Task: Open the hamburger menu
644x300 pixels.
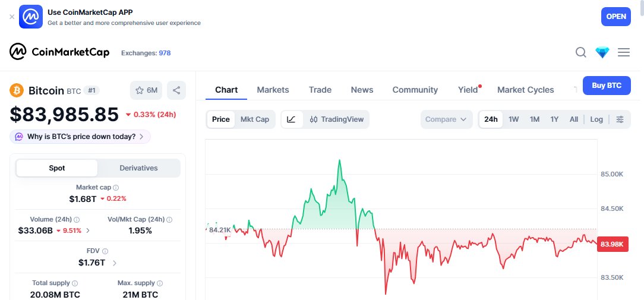Action: (x=623, y=52)
